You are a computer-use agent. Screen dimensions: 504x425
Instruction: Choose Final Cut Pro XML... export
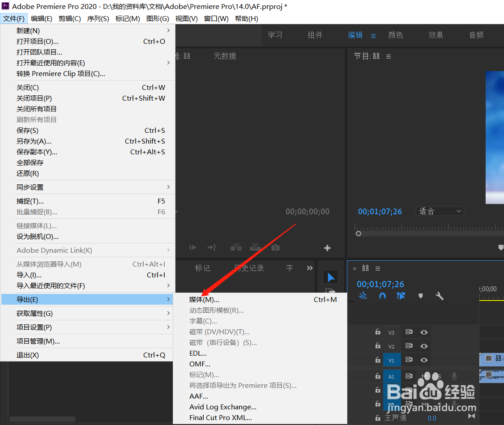coord(260,417)
